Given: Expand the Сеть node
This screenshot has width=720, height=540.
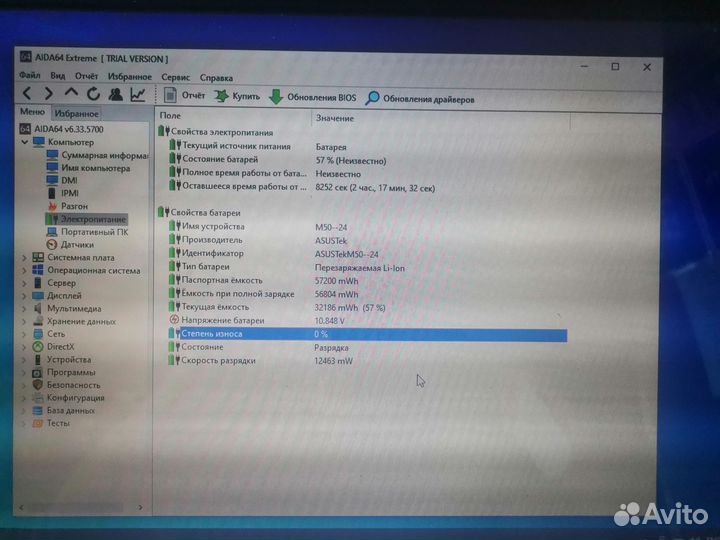Looking at the screenshot, I should click(x=24, y=334).
